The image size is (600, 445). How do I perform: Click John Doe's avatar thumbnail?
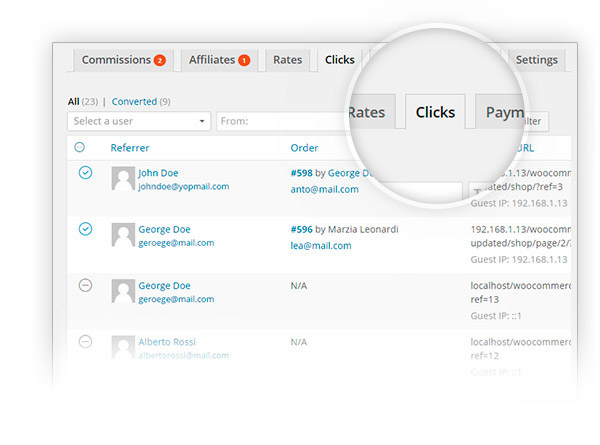(123, 178)
